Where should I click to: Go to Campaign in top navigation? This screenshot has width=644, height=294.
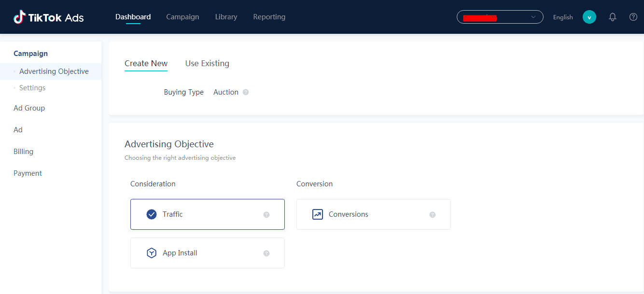click(182, 17)
